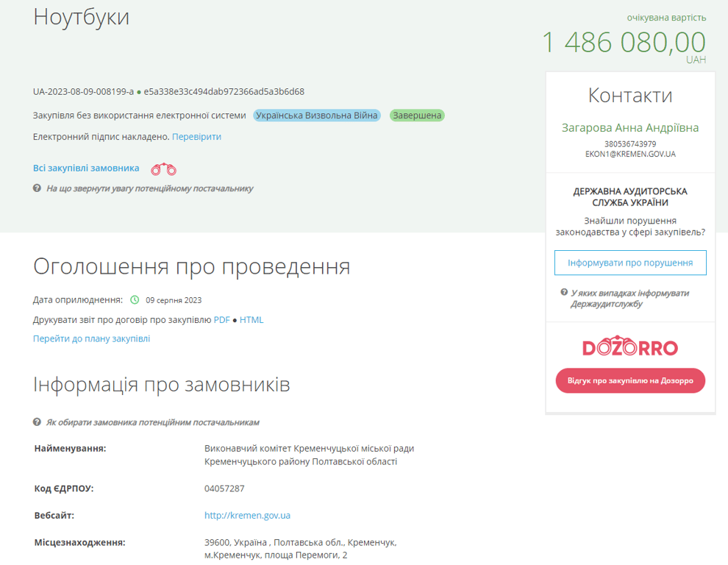Visit the kremen.gov.ua website link

click(x=247, y=516)
